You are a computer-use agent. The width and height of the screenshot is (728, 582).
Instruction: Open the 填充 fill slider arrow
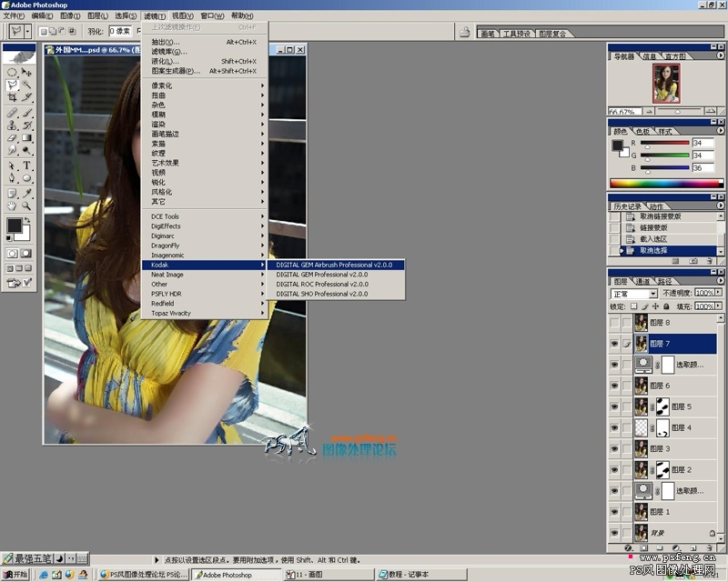click(719, 306)
